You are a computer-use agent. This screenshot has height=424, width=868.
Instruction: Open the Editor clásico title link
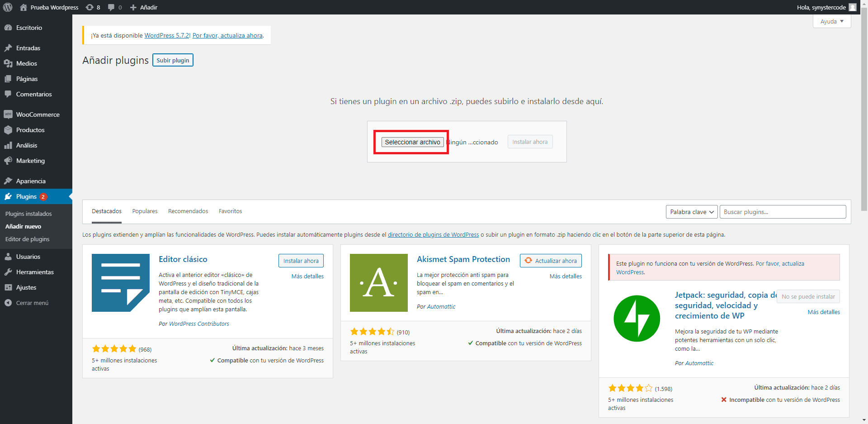[x=183, y=259]
